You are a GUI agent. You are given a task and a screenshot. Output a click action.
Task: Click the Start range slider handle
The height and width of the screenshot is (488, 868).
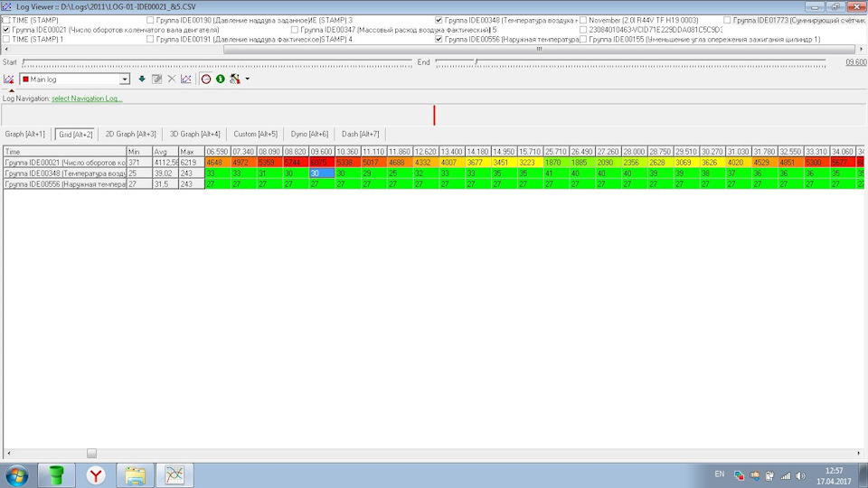point(24,62)
